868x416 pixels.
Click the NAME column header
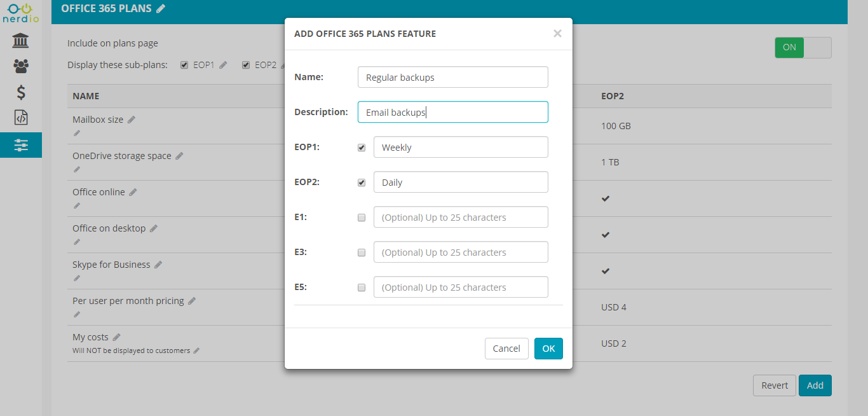click(x=86, y=96)
